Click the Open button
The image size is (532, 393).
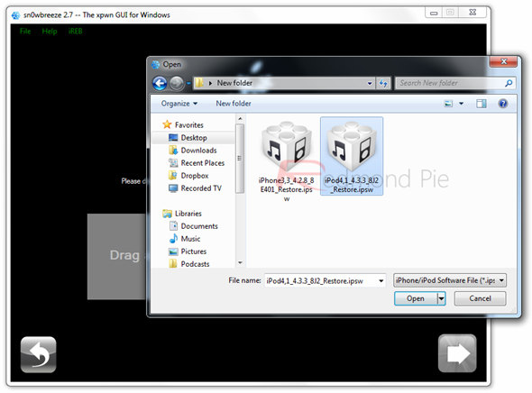point(416,298)
